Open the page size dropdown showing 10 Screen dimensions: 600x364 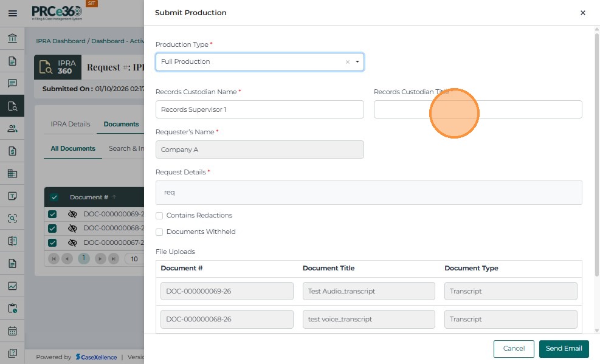click(x=133, y=259)
